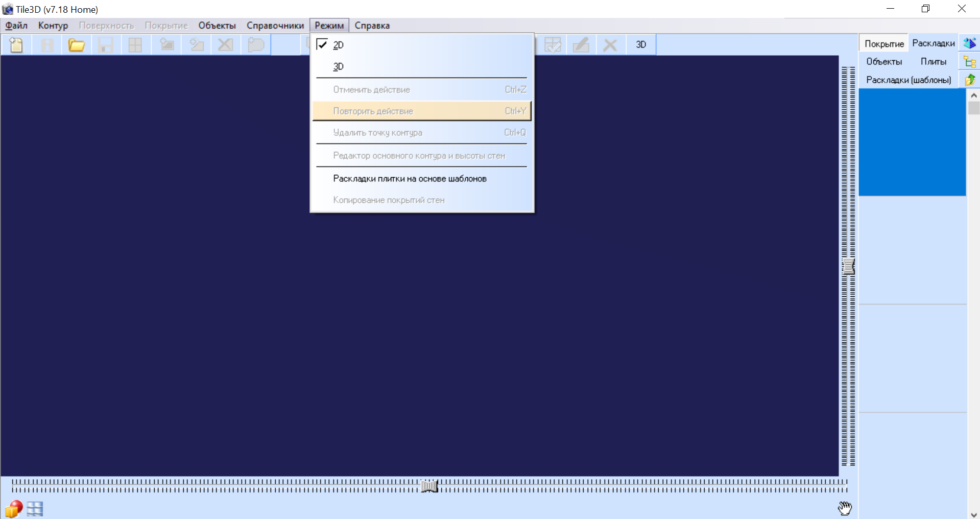Screen dimensions: 980x519
Task: Click the 3D toolbar button
Action: [641, 45]
